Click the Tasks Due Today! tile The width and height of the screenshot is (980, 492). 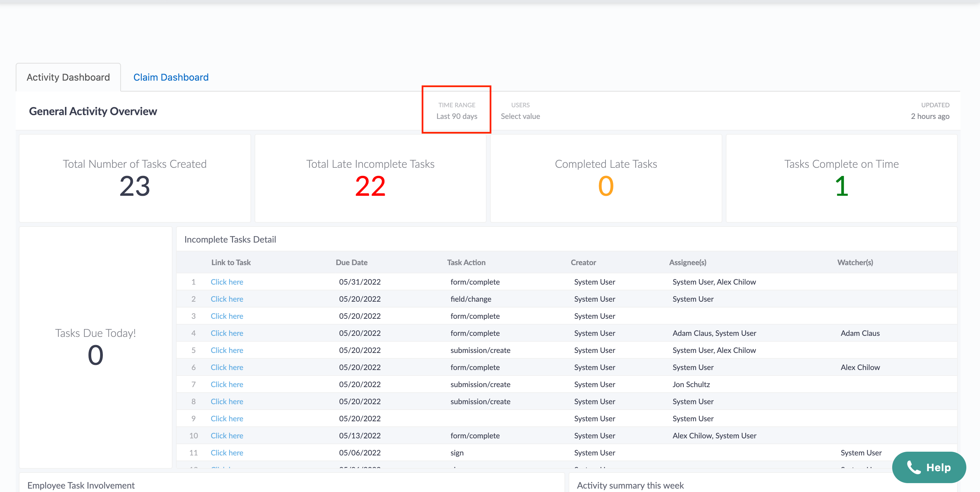(x=95, y=347)
